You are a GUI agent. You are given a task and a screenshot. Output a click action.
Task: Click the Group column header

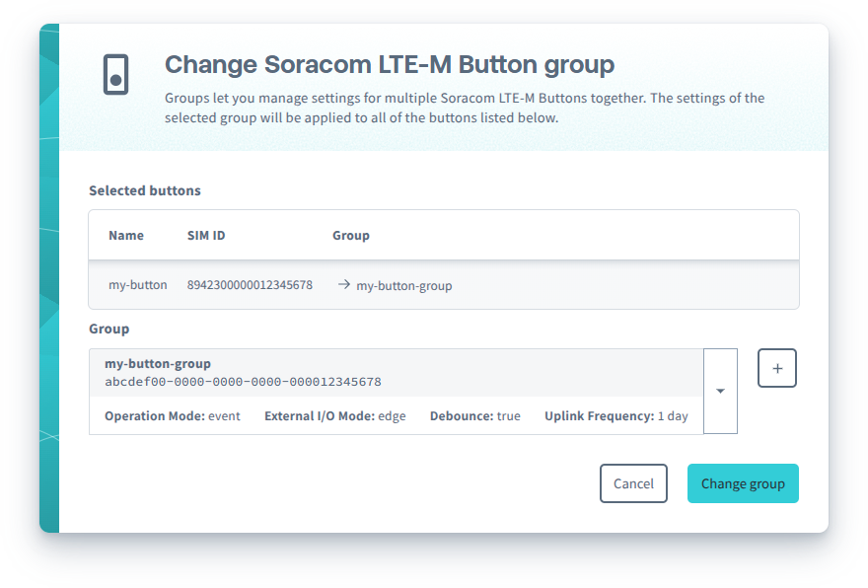pos(351,235)
